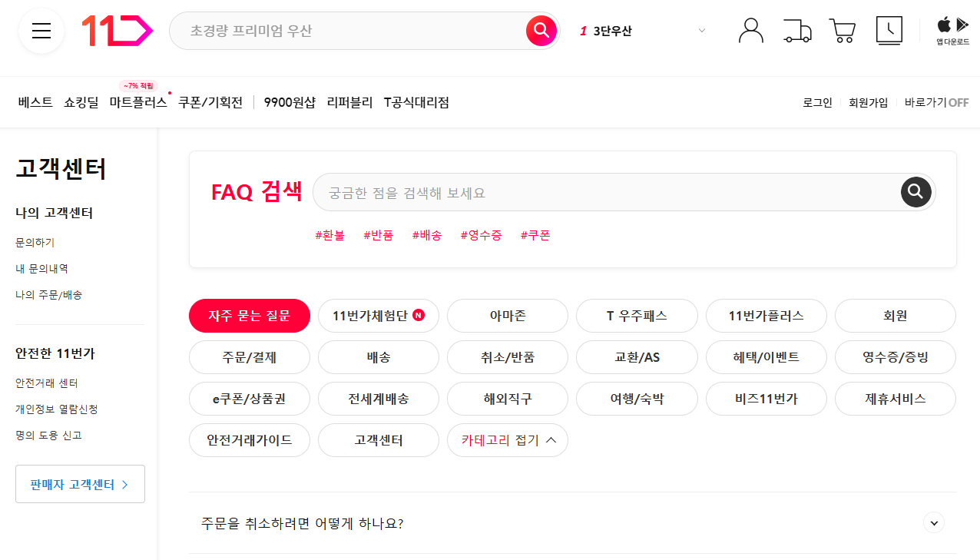
Task: Select the 취소/반품 category
Action: tap(508, 357)
